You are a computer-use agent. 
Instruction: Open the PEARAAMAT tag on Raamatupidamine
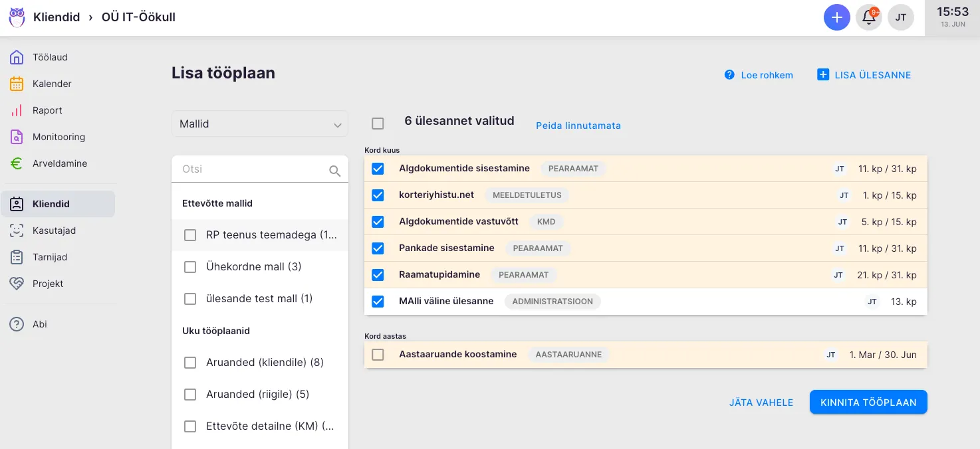pos(523,275)
